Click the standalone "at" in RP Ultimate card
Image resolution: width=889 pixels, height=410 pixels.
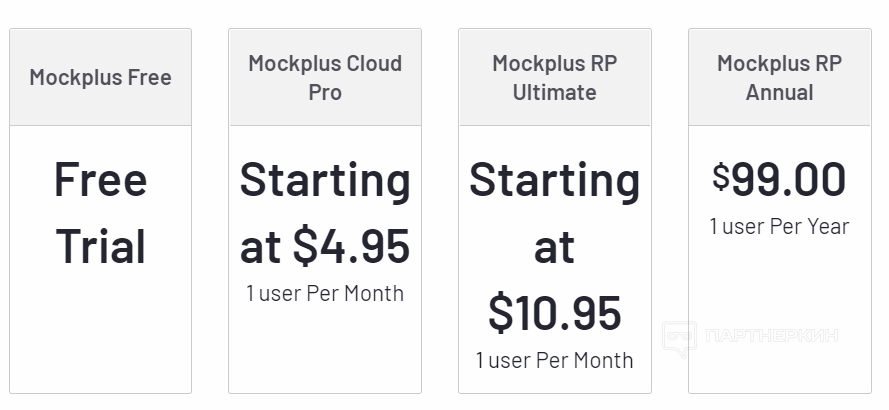555,247
